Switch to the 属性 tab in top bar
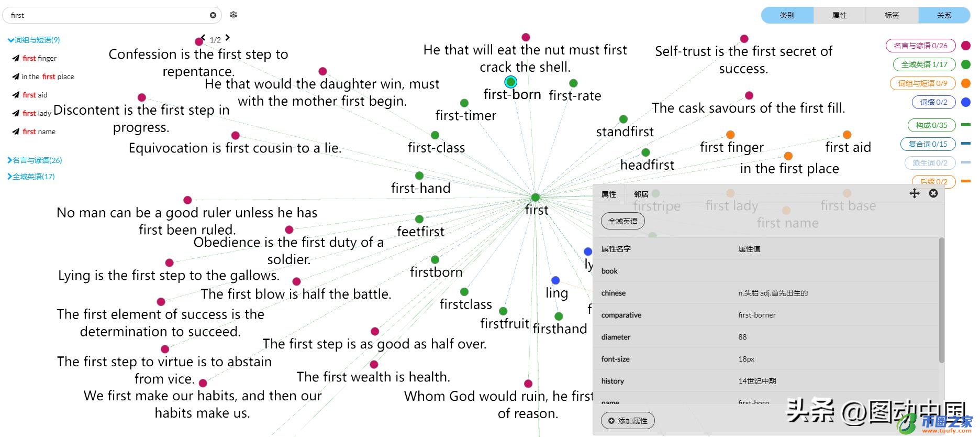This screenshot has height=437, width=980. pyautogui.click(x=839, y=15)
